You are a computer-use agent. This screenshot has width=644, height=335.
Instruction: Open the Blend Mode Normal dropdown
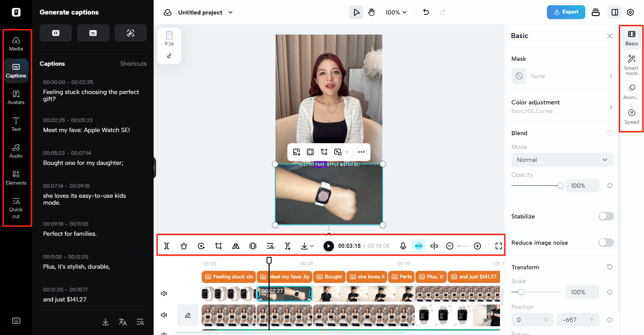click(563, 160)
